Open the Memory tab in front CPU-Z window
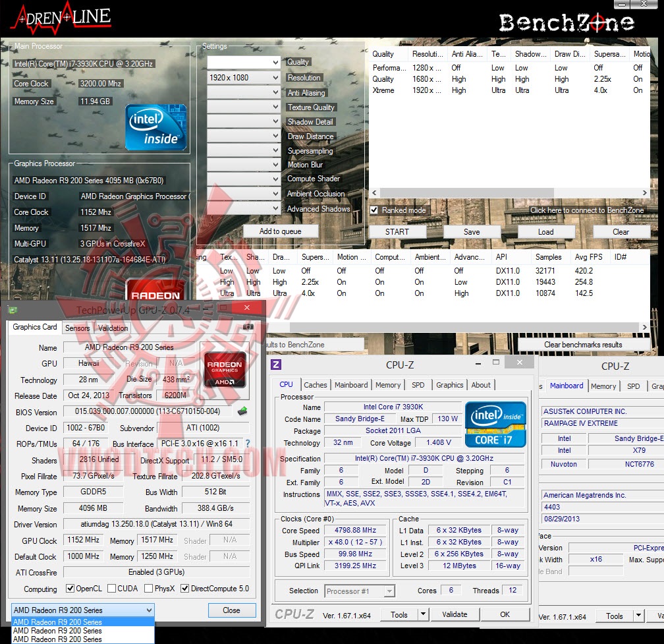 pyautogui.click(x=388, y=385)
